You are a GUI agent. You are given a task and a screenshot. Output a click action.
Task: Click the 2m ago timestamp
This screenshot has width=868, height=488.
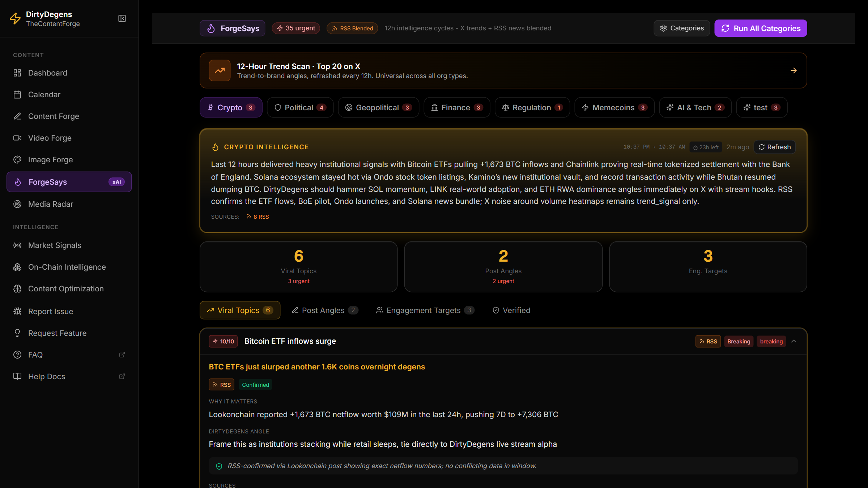[x=737, y=147]
